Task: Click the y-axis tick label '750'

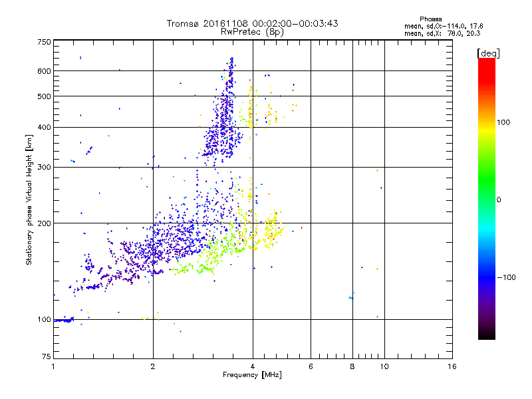Action: point(44,42)
